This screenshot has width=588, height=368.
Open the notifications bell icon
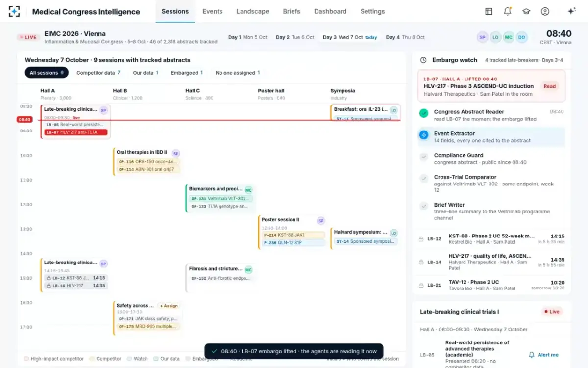click(x=507, y=11)
